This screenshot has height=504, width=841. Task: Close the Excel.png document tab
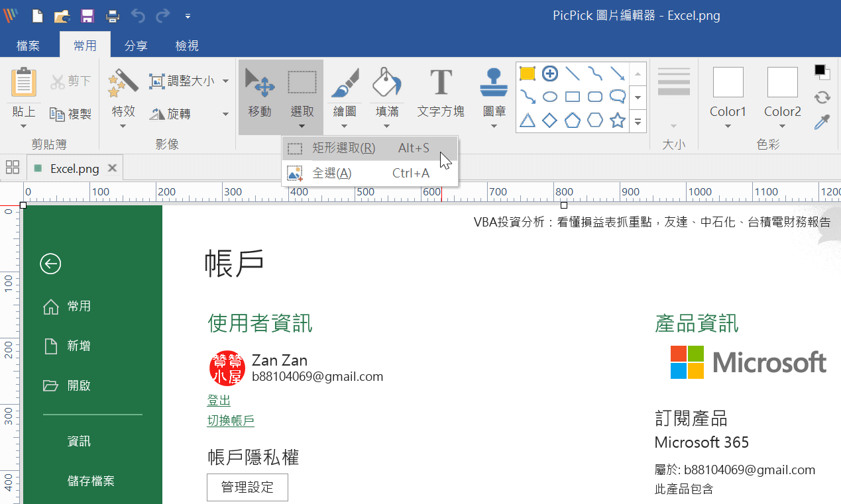tap(112, 168)
